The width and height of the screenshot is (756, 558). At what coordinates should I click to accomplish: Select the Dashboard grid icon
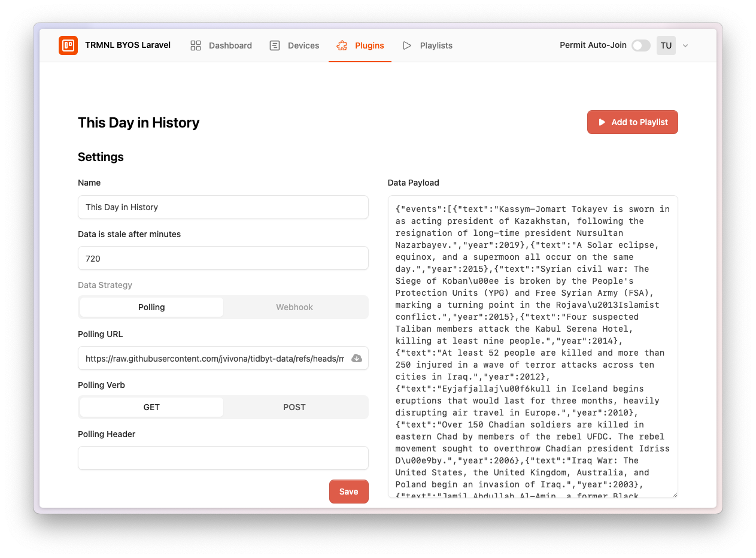tap(196, 45)
